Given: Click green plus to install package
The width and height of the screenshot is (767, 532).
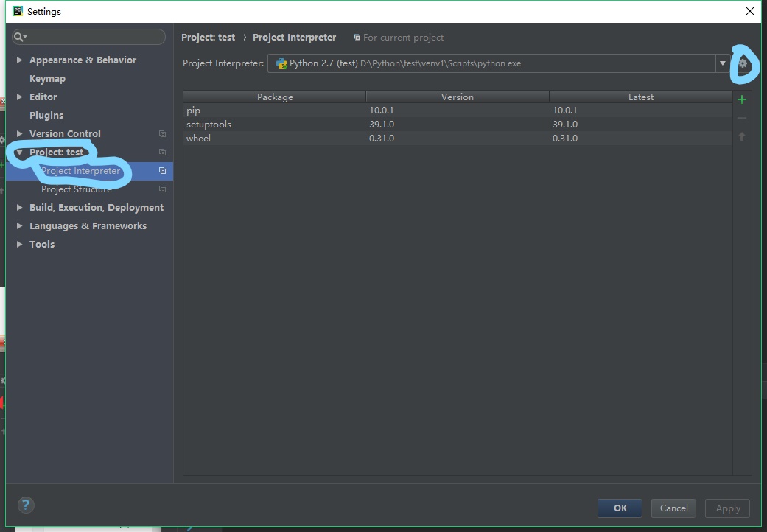Looking at the screenshot, I should point(741,99).
